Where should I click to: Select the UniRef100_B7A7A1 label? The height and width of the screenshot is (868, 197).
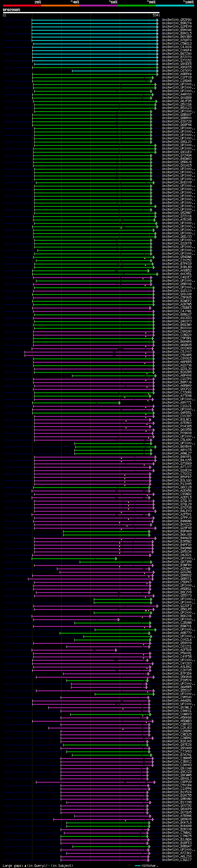[x=177, y=755]
